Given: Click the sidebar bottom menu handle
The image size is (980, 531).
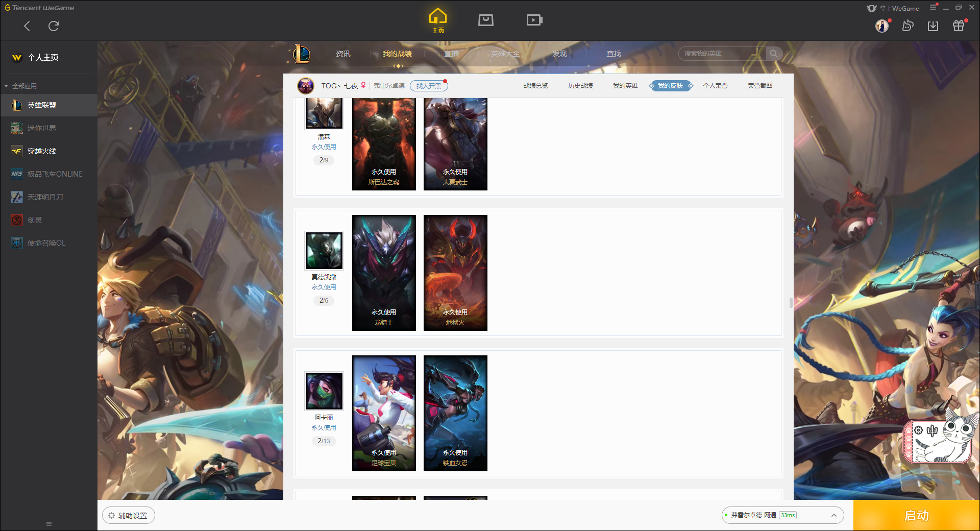Looking at the screenshot, I should click(x=49, y=524).
